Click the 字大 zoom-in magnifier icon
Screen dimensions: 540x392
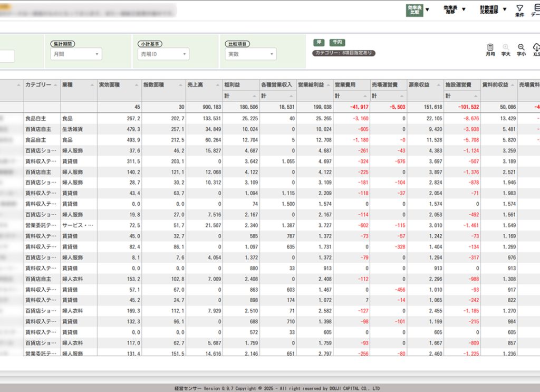pyautogui.click(x=506, y=50)
